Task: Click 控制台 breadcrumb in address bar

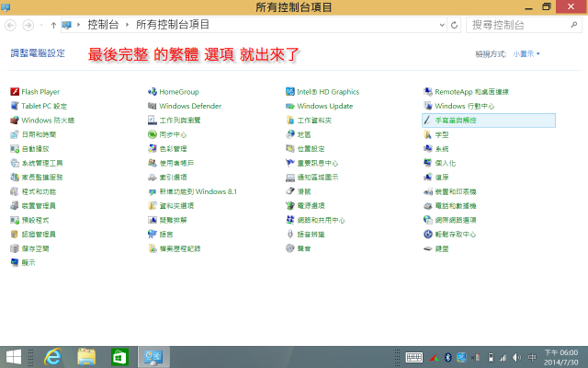Action: 103,25
